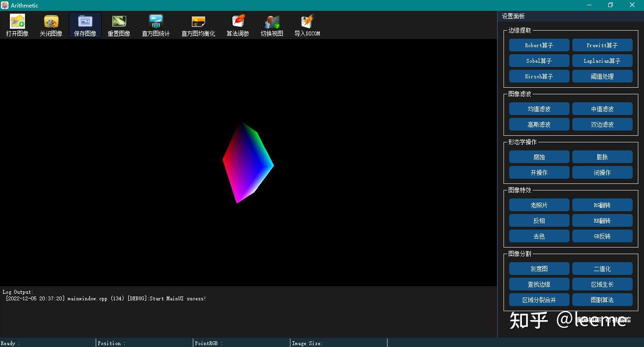Screen dimensions: 644x347
Task: Convert to binary using 二值化
Action: click(x=603, y=268)
